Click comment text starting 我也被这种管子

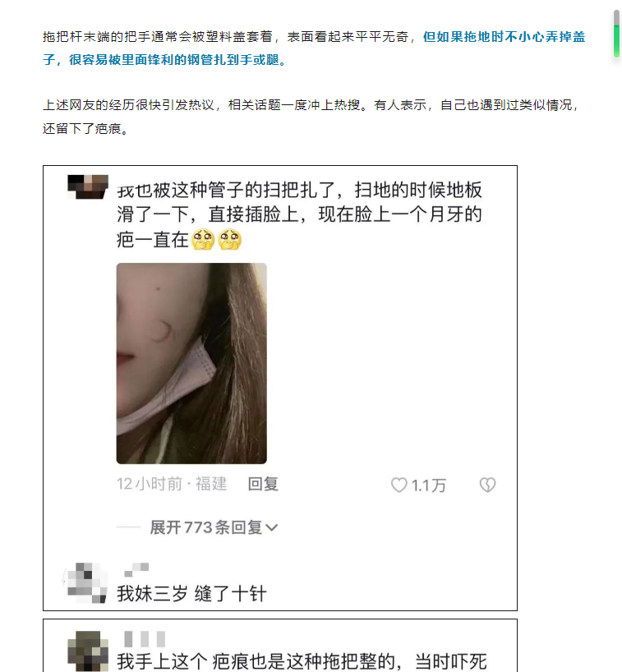299,214
